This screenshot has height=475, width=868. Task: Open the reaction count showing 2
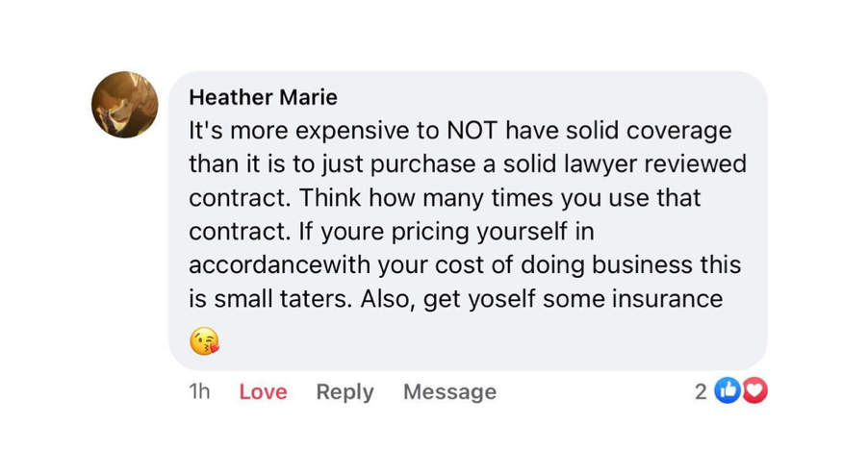(701, 391)
